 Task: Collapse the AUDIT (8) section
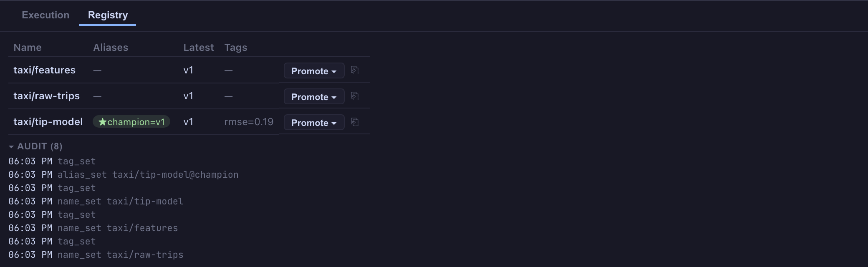tap(35, 146)
